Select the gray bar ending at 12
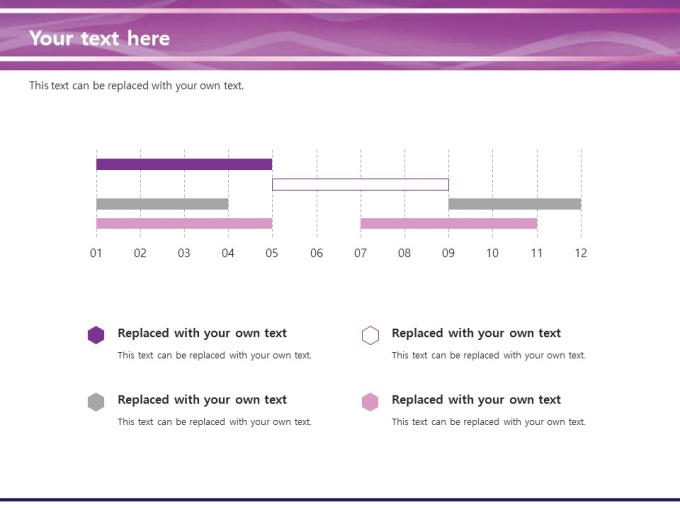Viewport: 680px width, 510px height. (514, 204)
